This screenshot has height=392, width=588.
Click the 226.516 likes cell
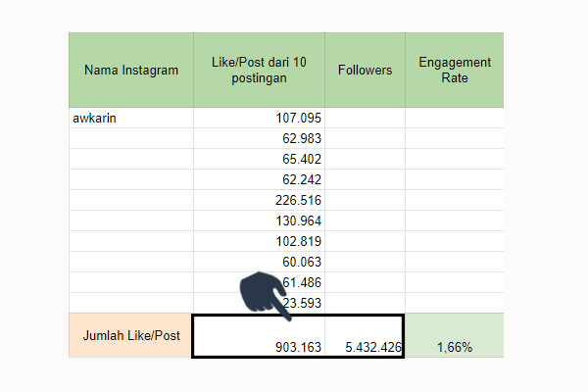coord(259,200)
